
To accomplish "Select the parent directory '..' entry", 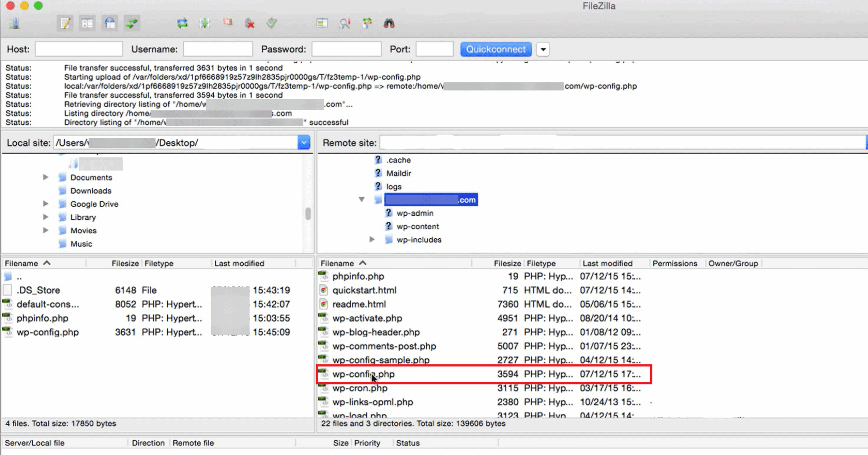I will click(19, 276).
